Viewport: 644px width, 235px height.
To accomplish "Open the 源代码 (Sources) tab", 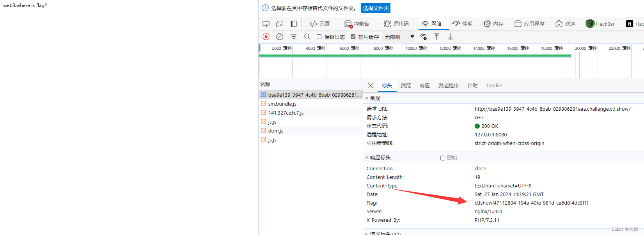I will pos(396,24).
